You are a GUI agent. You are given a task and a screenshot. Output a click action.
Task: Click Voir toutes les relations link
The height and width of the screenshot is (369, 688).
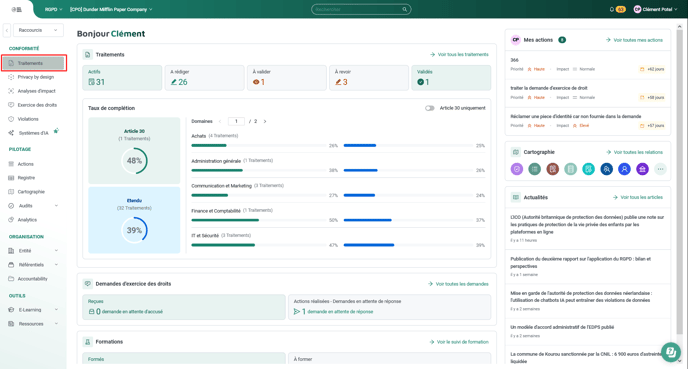(634, 152)
